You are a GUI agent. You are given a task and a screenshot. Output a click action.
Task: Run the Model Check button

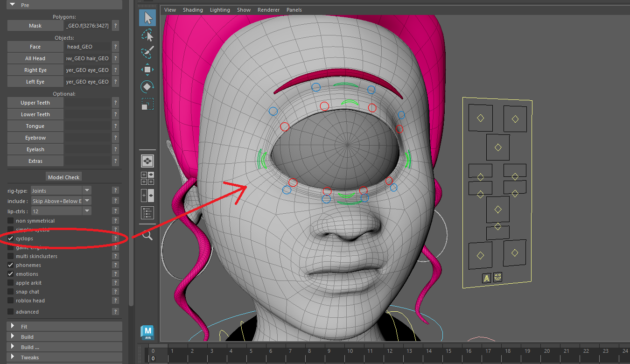pos(64,177)
